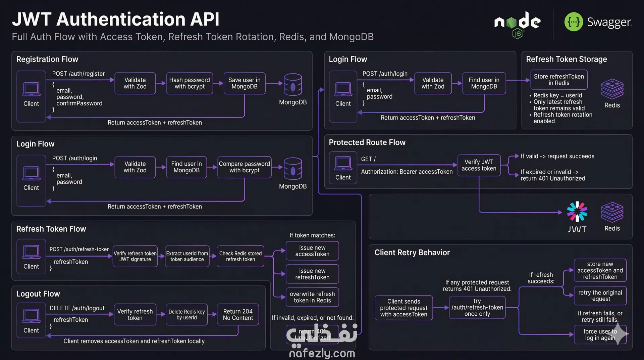
Task: Select the Validate with Zod box in Registration Flow
Action: point(135,83)
